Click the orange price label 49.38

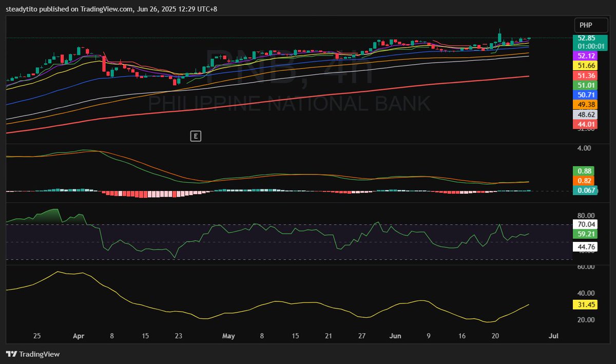coord(586,105)
